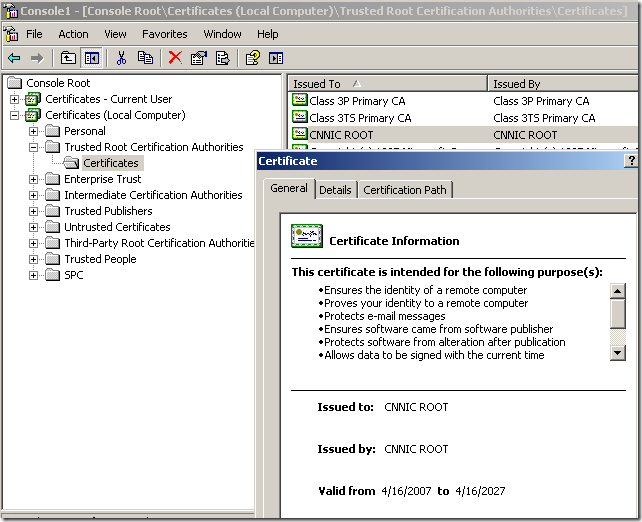
Task: Click the purposes list scrollbar thumb
Action: pos(617,314)
